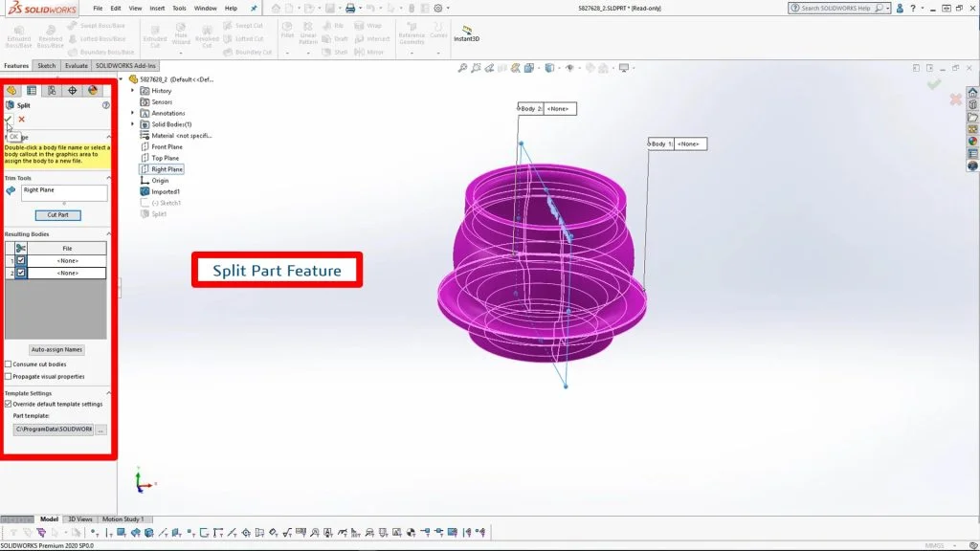
Task: Expand the History tree node
Action: [x=133, y=91]
